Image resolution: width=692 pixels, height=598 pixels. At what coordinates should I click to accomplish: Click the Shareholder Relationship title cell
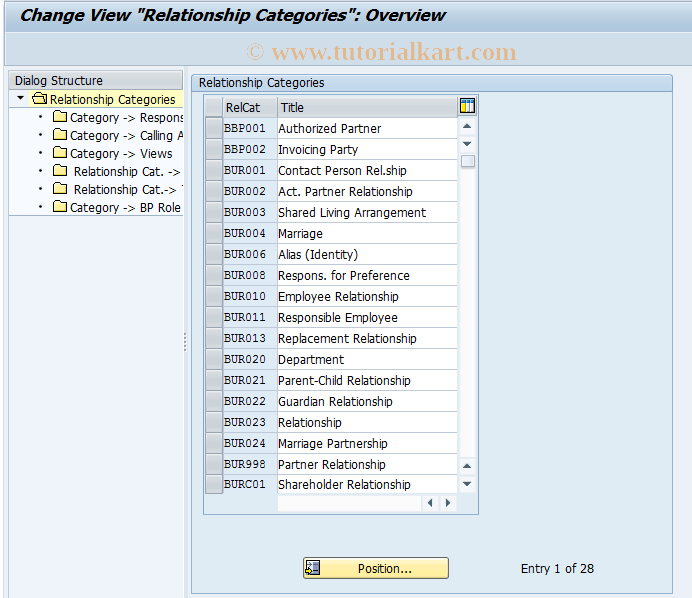[367, 484]
